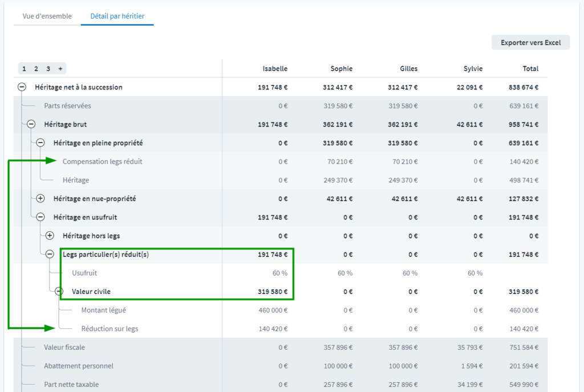This screenshot has height=392, width=584.
Task: Click the Total column header
Action: (530, 69)
